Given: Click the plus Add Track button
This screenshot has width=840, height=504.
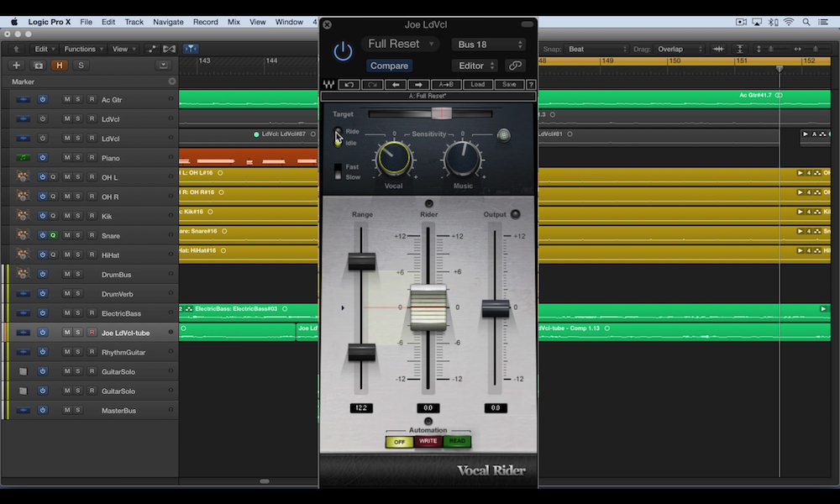Looking at the screenshot, I should point(16,66).
